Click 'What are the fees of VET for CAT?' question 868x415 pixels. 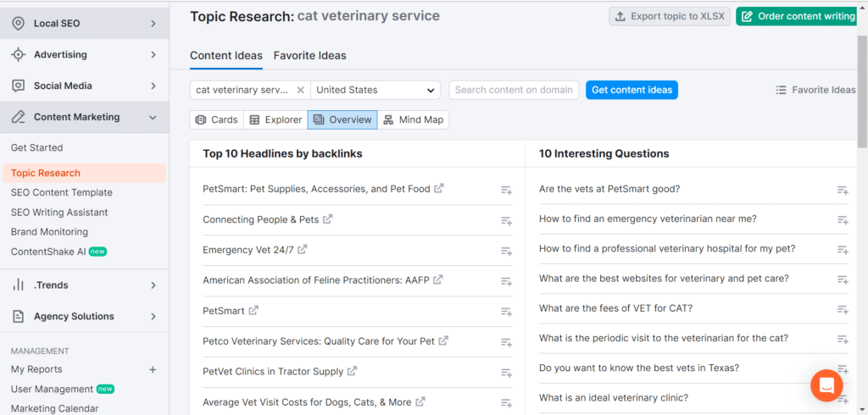615,308
